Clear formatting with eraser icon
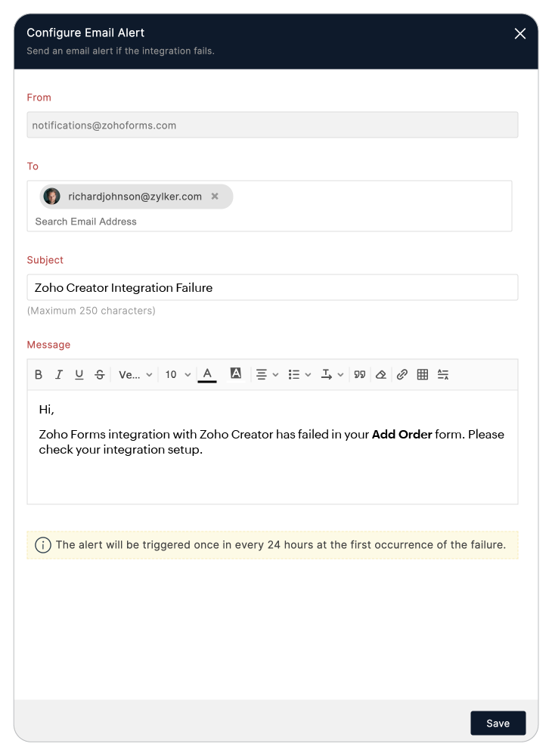 381,375
